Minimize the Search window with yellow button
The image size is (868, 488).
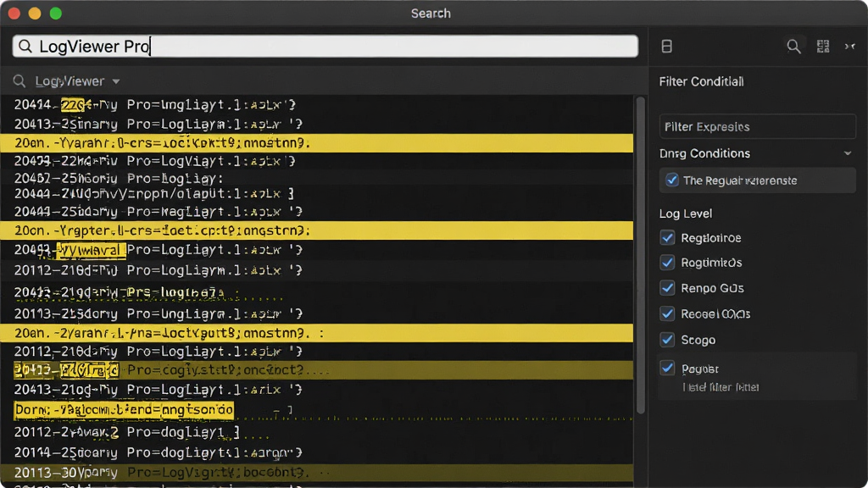click(35, 14)
